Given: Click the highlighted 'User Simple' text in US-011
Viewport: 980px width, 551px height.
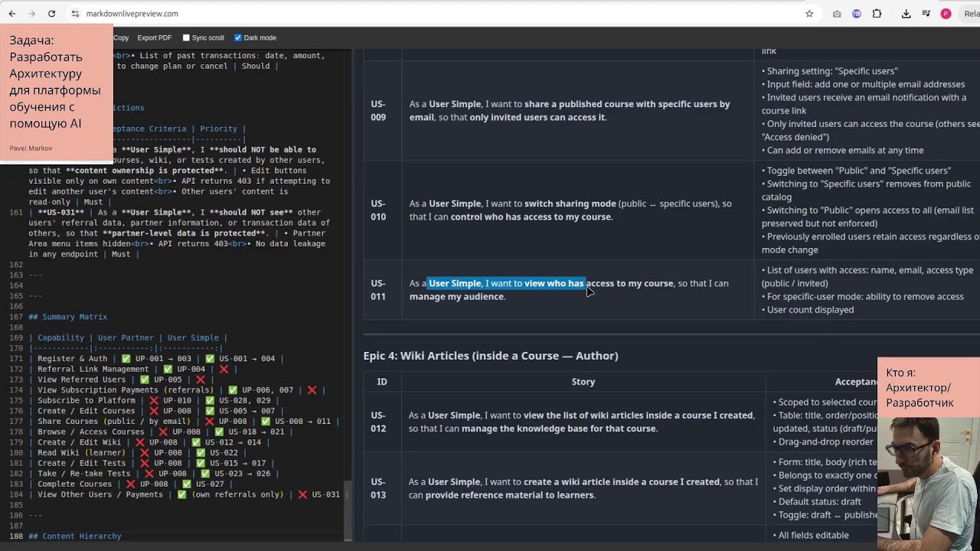Looking at the screenshot, I should tap(455, 283).
